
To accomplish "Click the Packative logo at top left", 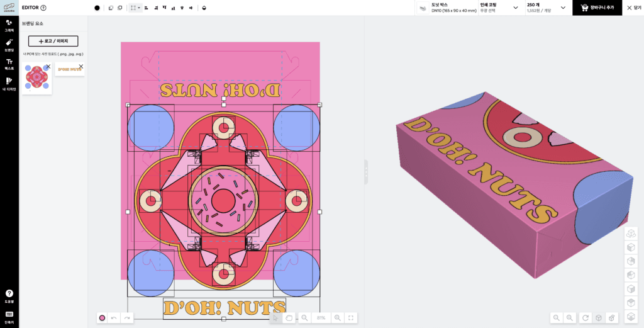I will pyautogui.click(x=9, y=8).
